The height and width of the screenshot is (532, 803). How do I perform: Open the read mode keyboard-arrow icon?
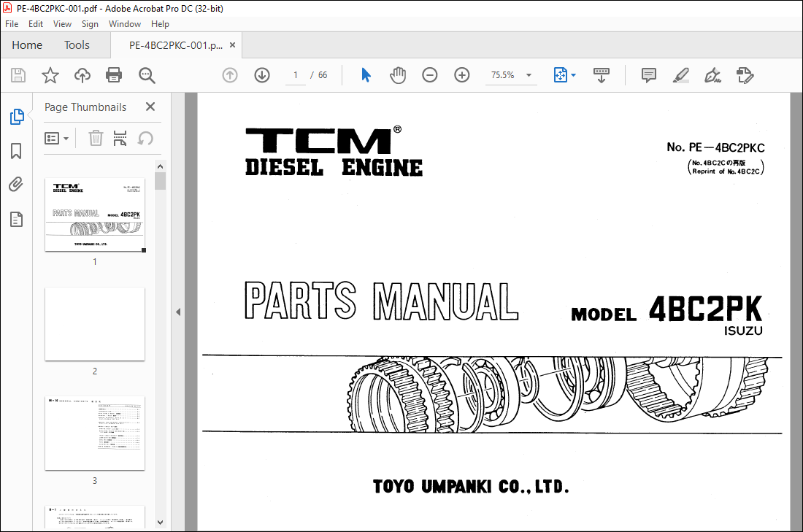point(602,75)
